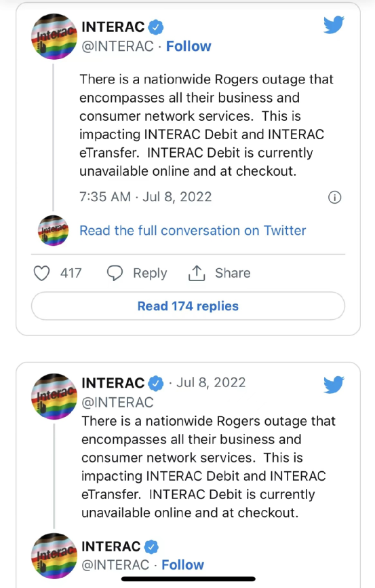This screenshot has width=375, height=588.
Task: Tap the info icon beside tweet timestamp
Action: coord(334,198)
